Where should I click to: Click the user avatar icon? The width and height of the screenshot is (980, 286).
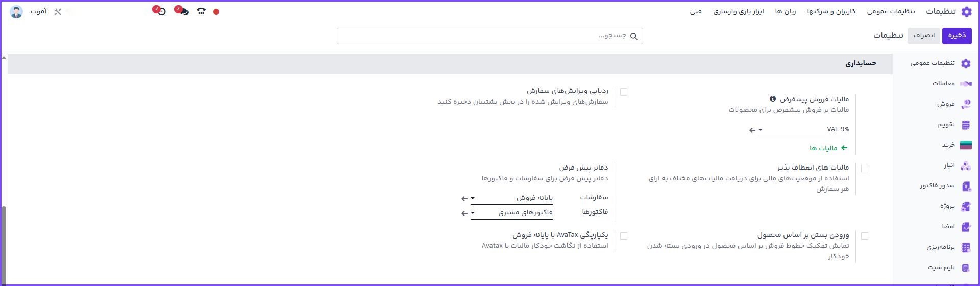pos(16,12)
